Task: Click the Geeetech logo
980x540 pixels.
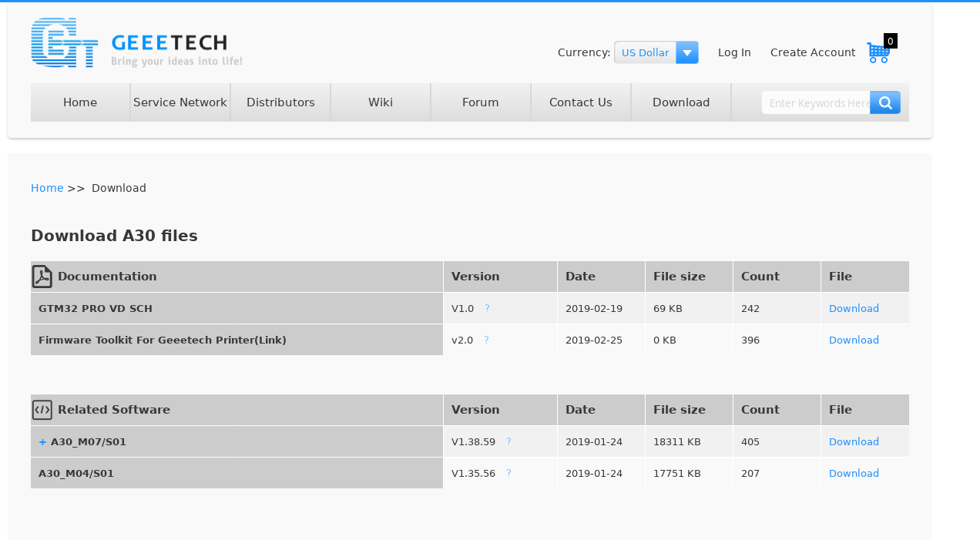Action: pos(136,43)
